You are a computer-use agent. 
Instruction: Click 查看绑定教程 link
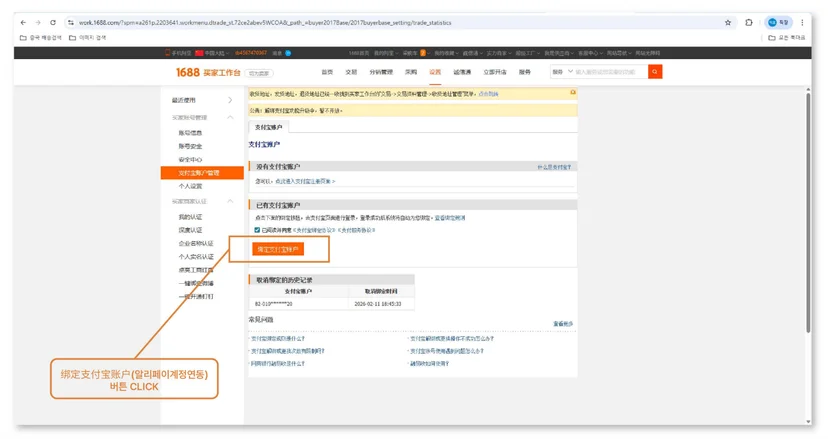450,218
